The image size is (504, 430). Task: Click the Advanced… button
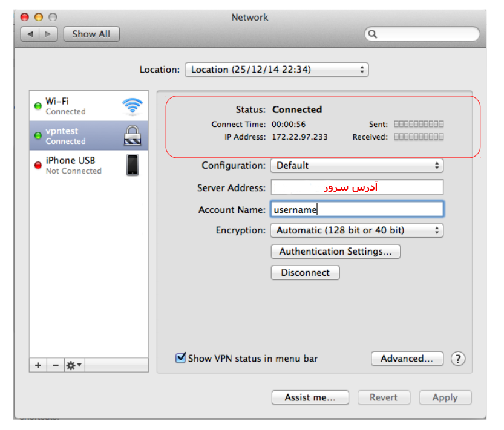[x=407, y=359]
